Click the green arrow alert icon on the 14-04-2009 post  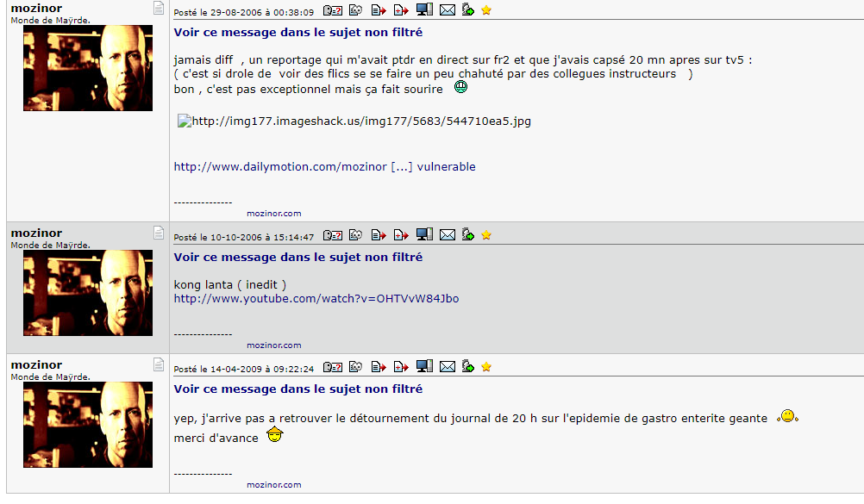pyautogui.click(x=468, y=366)
